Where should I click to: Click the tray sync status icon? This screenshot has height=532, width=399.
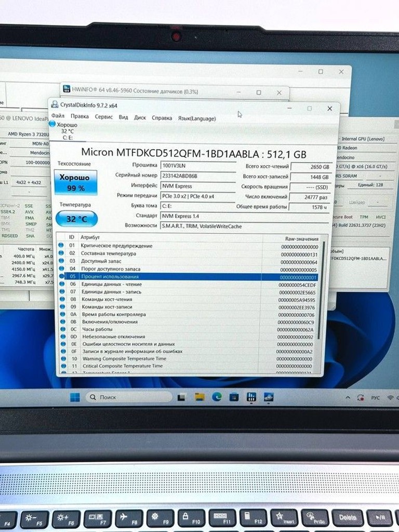coord(361,397)
